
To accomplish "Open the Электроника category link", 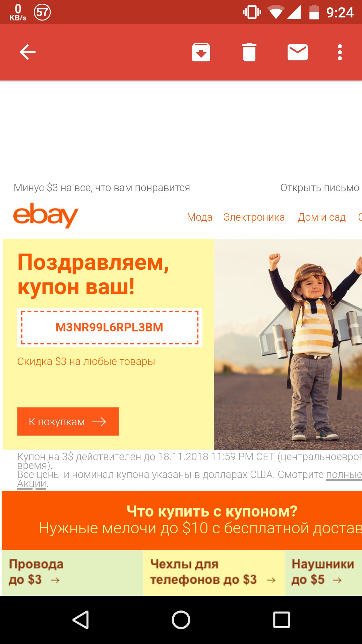I will (254, 217).
